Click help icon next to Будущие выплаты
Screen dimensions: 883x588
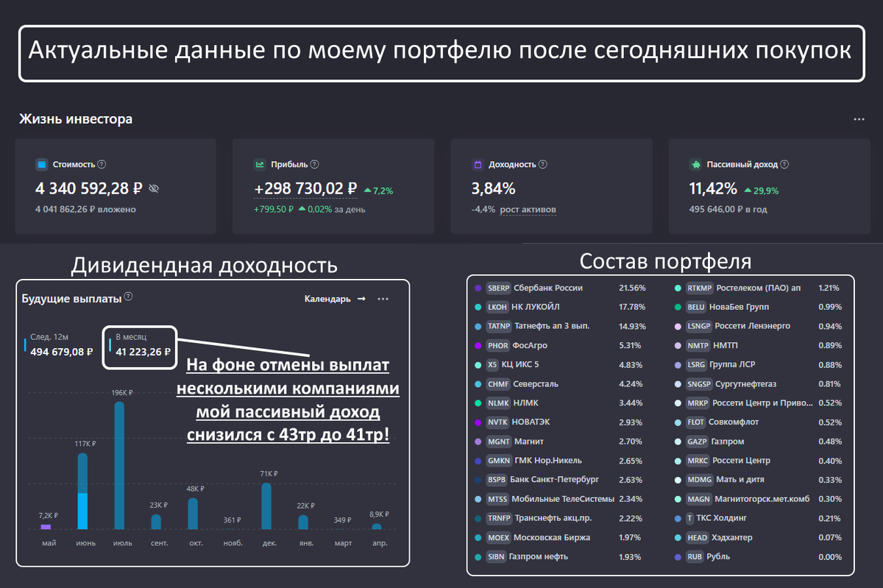[x=128, y=297]
